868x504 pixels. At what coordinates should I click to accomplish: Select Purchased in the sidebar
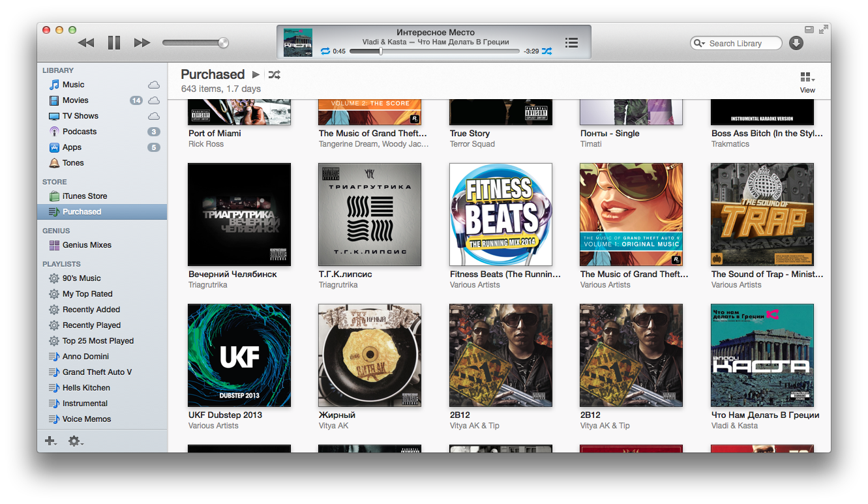102,212
